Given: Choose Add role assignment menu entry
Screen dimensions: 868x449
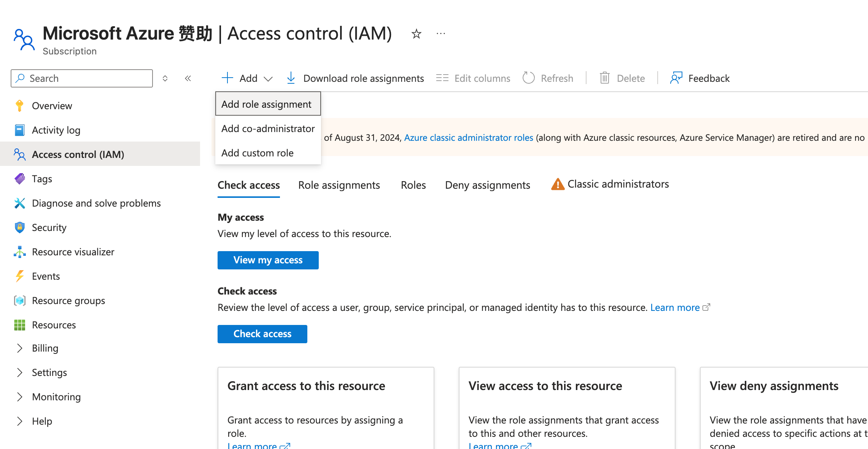Looking at the screenshot, I should tap(266, 104).
